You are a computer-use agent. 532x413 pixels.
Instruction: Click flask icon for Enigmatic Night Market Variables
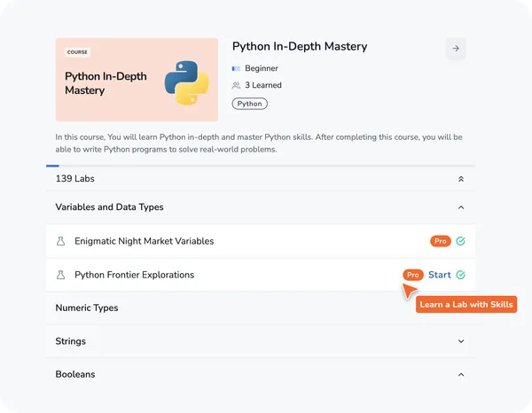coord(61,241)
